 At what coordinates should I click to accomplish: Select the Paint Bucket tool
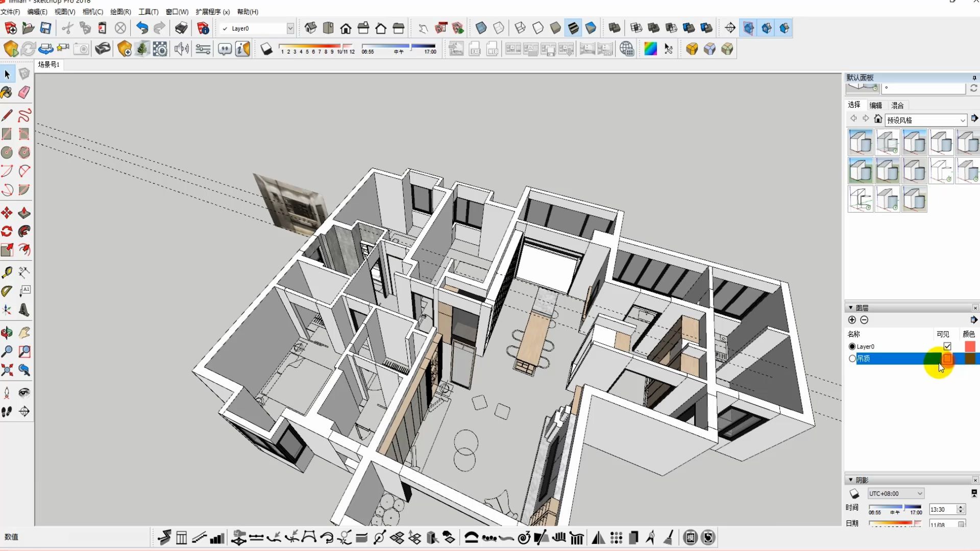click(x=7, y=92)
